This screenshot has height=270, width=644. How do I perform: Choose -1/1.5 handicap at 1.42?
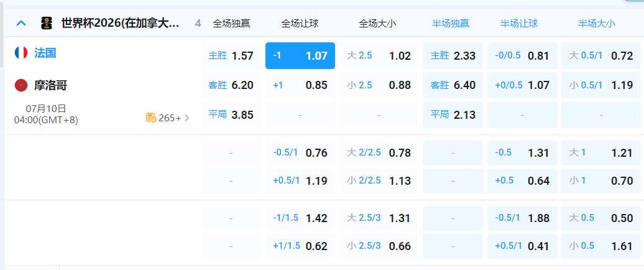(x=300, y=218)
